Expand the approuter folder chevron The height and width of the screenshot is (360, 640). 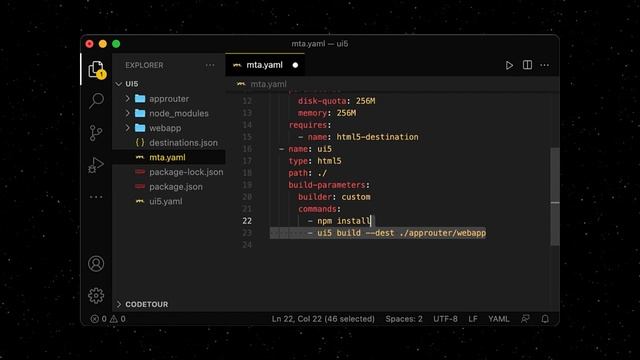[127, 98]
